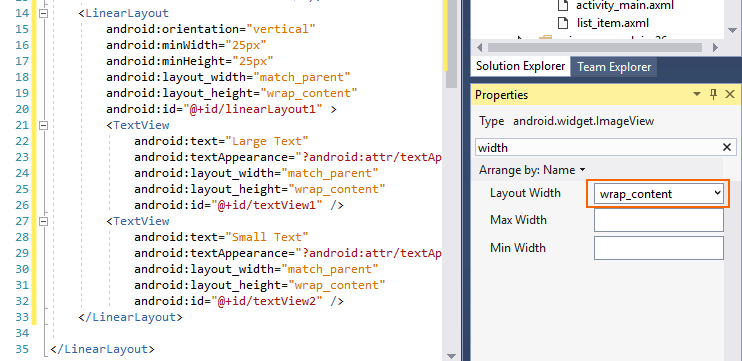Screen dimensions: 742x361
Task: Click the Layout Width property label
Action: click(525, 193)
